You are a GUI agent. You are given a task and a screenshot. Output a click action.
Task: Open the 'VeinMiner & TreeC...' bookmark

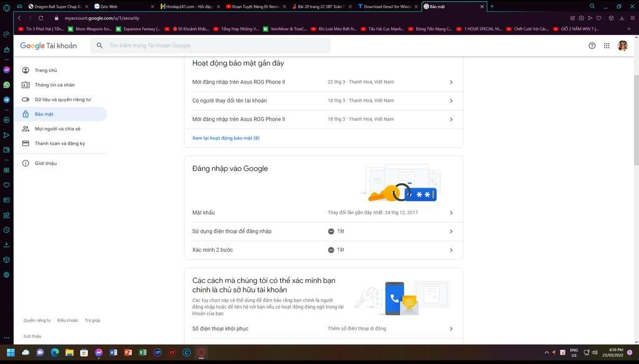pos(285,29)
